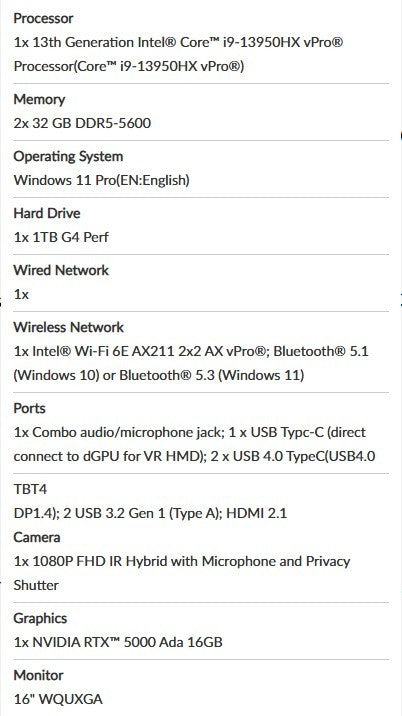Click the 16" WQUXGA monitor value
The width and height of the screenshot is (402, 716).
click(x=58, y=699)
